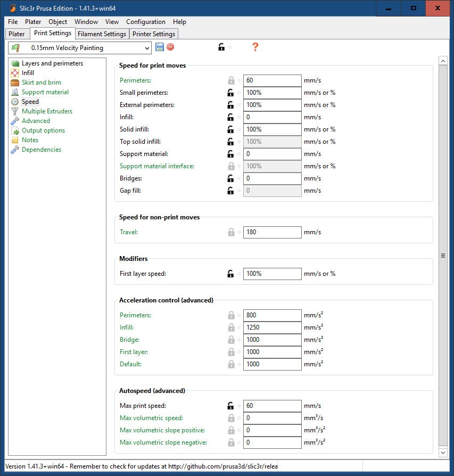Click lock icon next to Support material speed
The height and width of the screenshot is (476, 454).
[230, 154]
